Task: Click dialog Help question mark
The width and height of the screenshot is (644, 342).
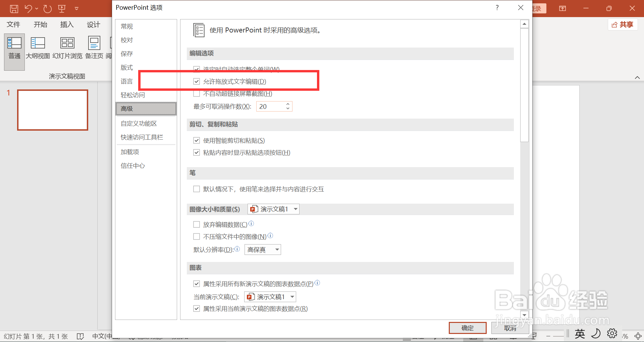Action: (x=497, y=7)
